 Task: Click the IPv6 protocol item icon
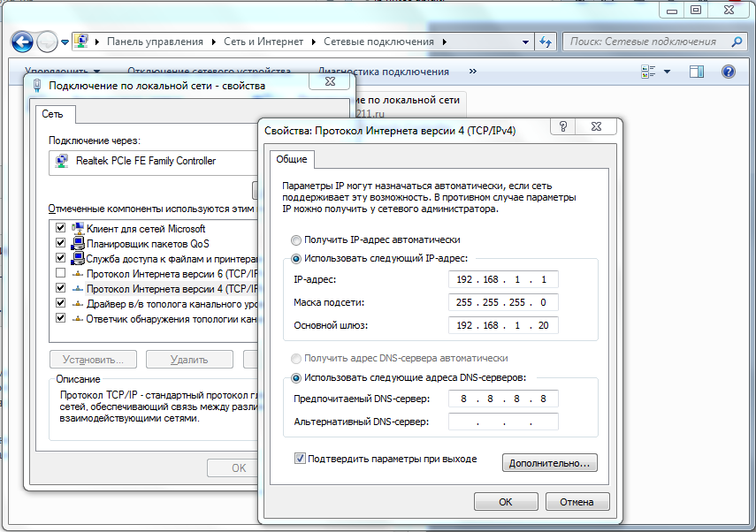[78, 274]
